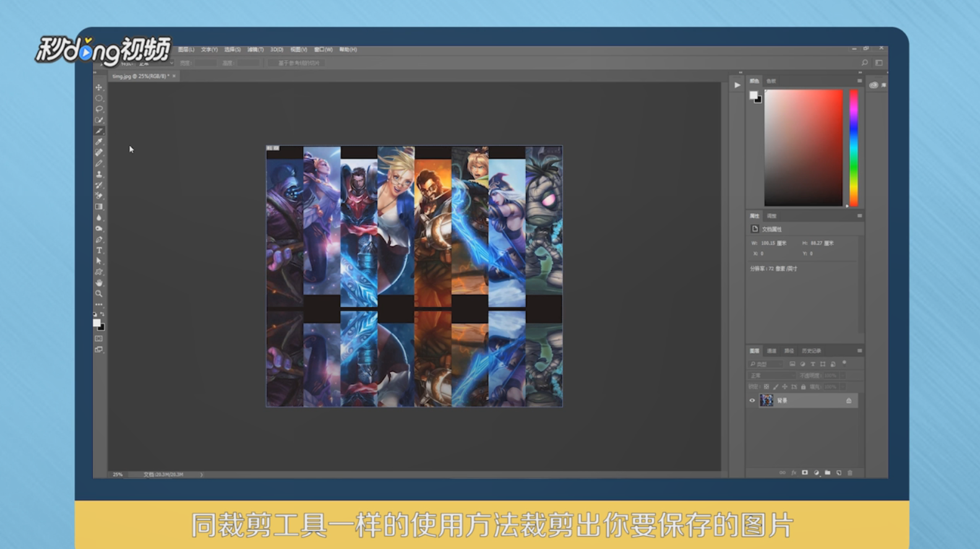The height and width of the screenshot is (549, 980).
Task: Select the Move tool
Action: (99, 87)
